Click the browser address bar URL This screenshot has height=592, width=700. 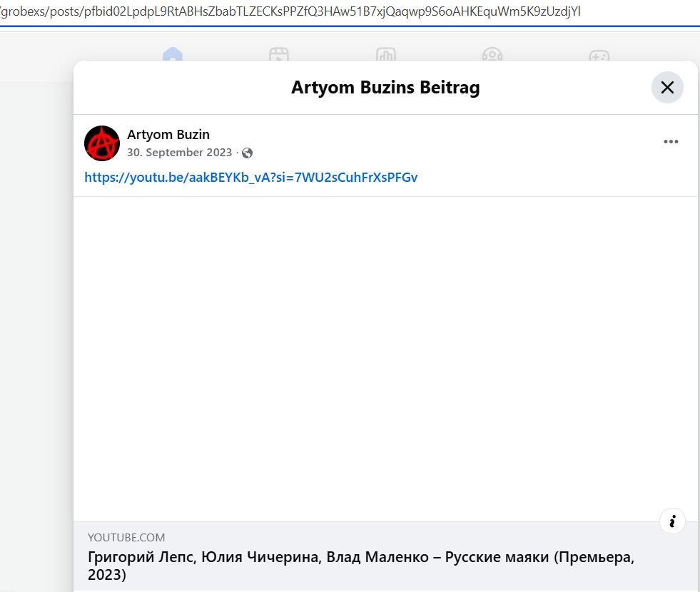pyautogui.click(x=290, y=11)
